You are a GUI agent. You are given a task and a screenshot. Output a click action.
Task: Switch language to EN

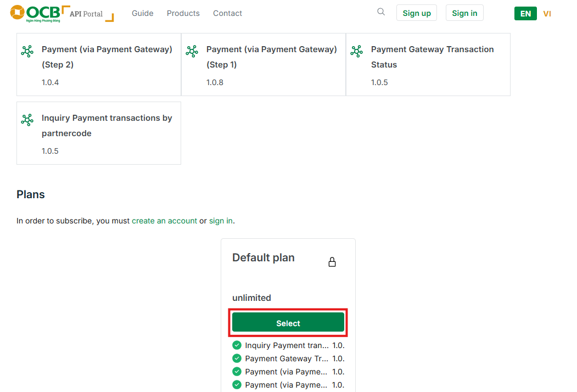pyautogui.click(x=525, y=14)
